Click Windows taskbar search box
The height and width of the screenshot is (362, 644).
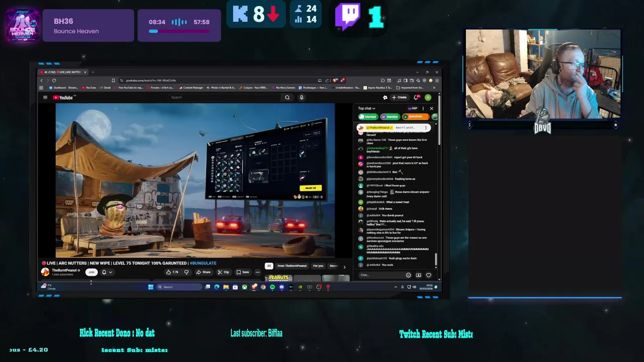(x=179, y=287)
